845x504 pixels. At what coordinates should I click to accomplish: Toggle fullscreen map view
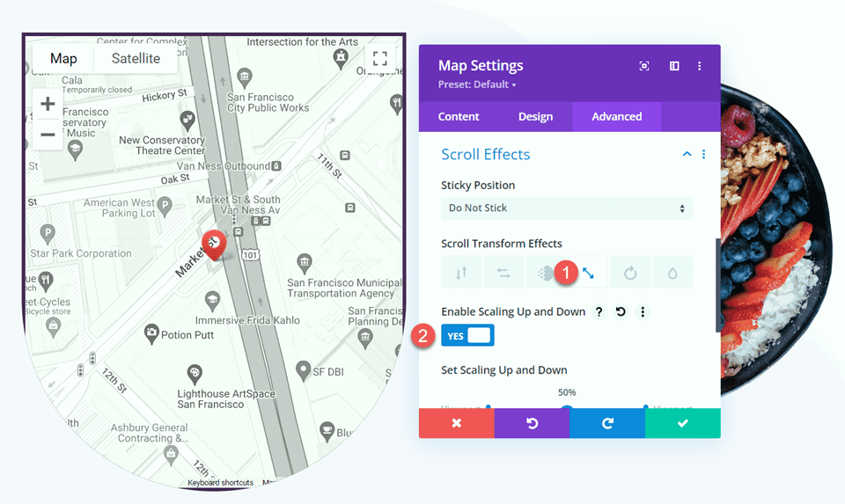pos(380,58)
